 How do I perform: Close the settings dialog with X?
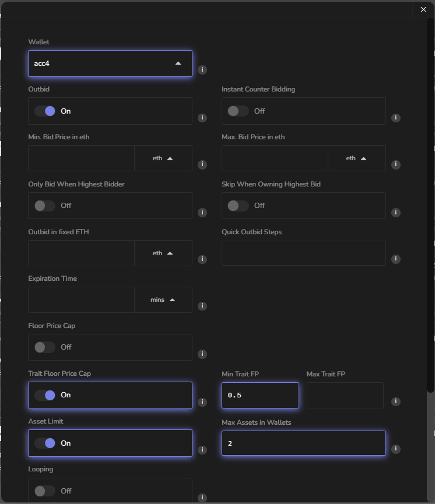[x=423, y=9]
